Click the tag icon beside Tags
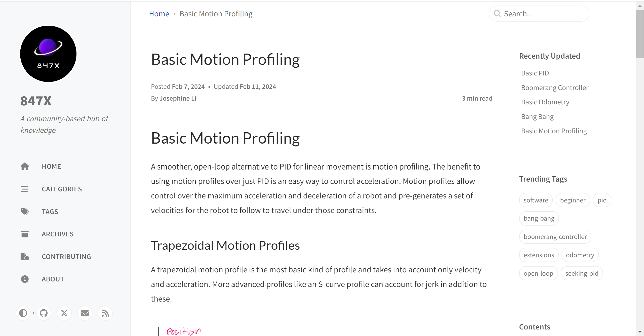 (x=25, y=212)
